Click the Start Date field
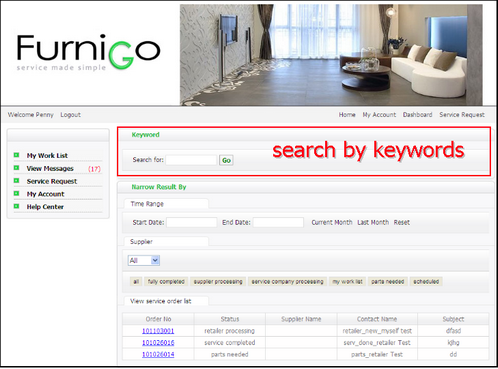 [192, 222]
